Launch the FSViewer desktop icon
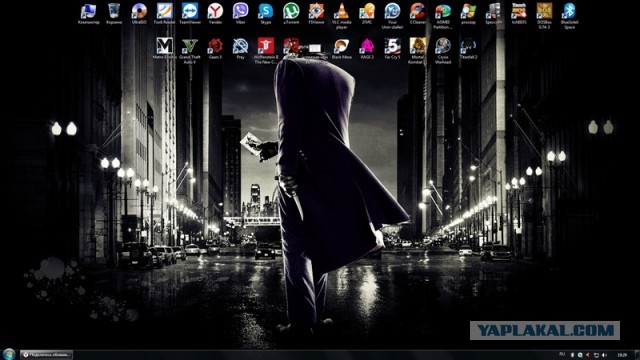 click(316, 14)
